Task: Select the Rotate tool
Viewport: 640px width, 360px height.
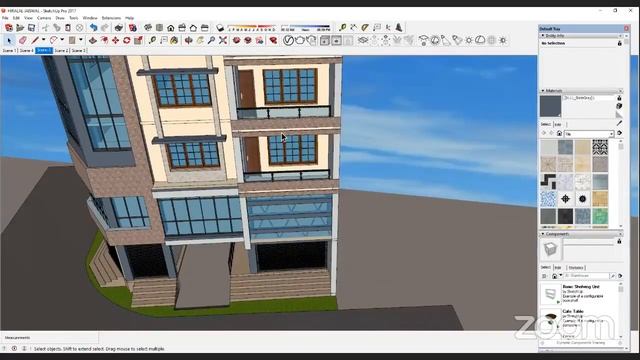Action: point(127,40)
